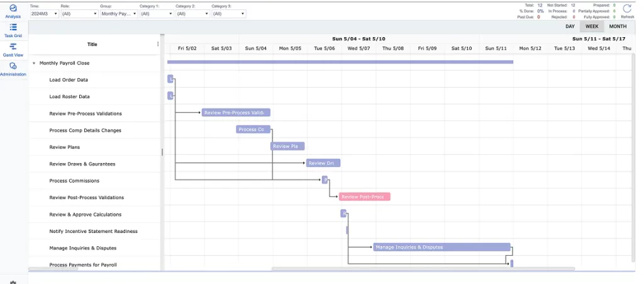Collapse the Monthly Payroll Close tree node
This screenshot has width=644, height=284.
click(x=34, y=64)
